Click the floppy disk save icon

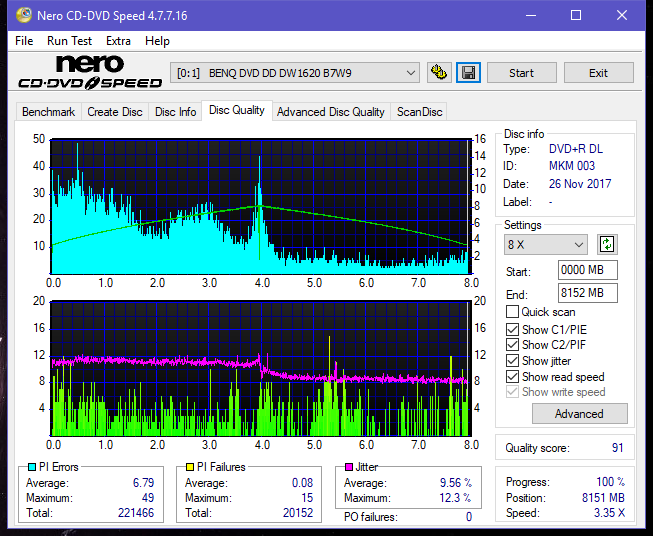468,73
